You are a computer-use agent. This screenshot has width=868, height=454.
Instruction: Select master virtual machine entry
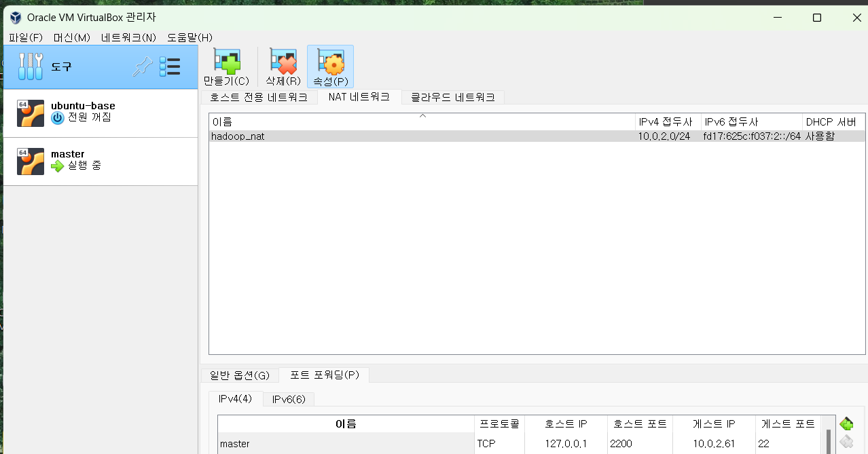[x=101, y=162]
